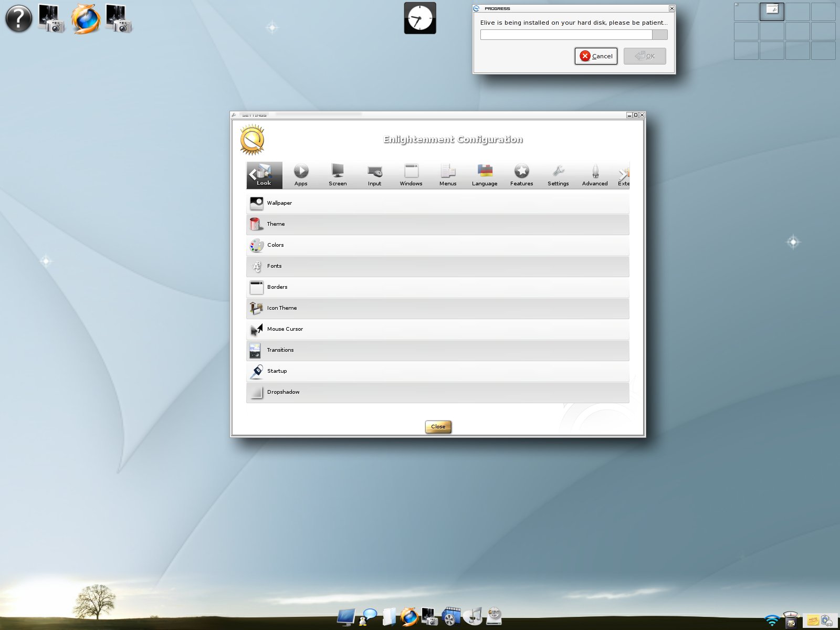
Task: Open the Screen category
Action: [338, 175]
